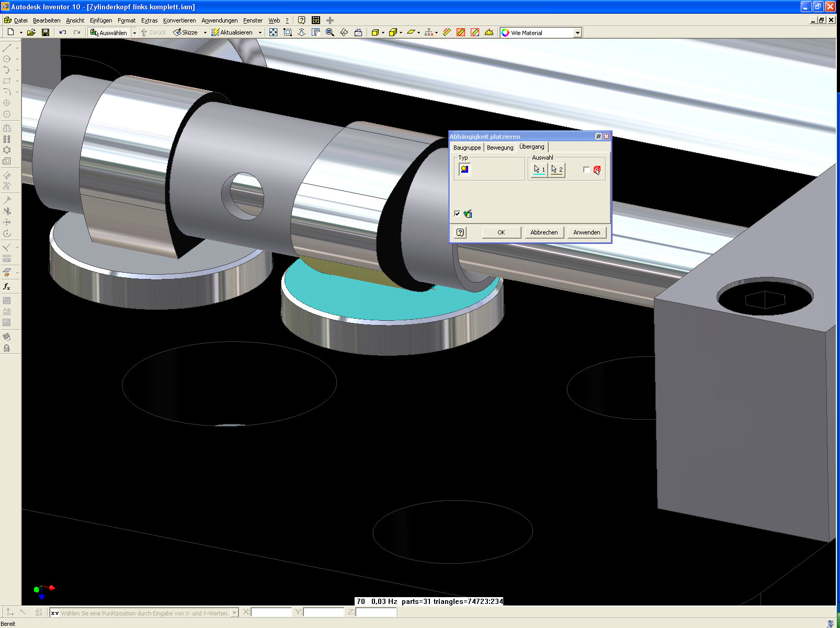Click the second selection button in Auswahl
840x628 pixels.
557,170
